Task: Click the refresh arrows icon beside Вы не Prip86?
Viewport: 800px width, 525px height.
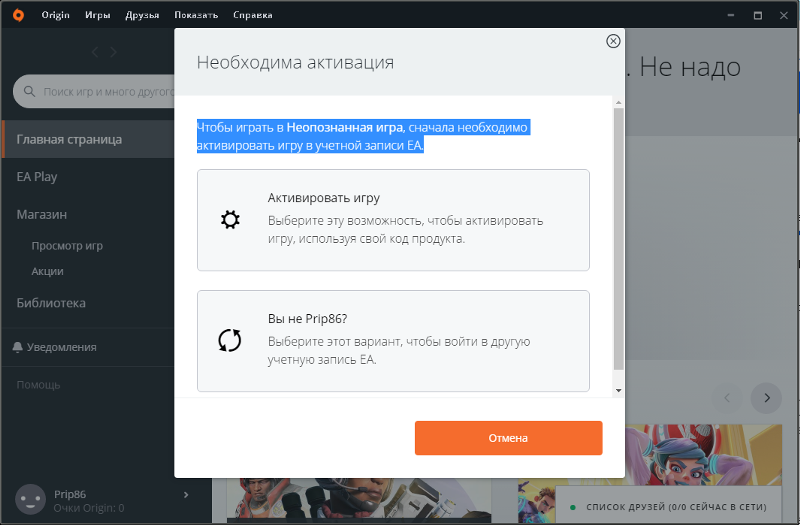Action: point(230,340)
